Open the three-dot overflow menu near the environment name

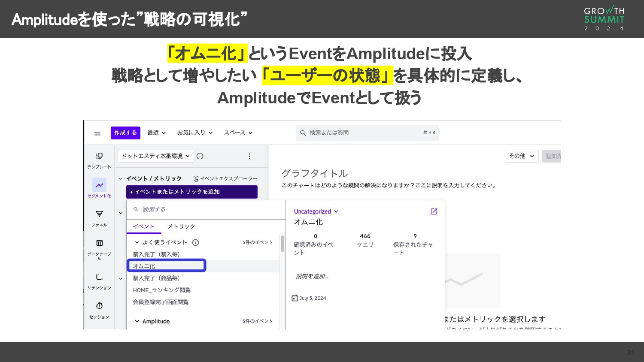tap(250, 156)
